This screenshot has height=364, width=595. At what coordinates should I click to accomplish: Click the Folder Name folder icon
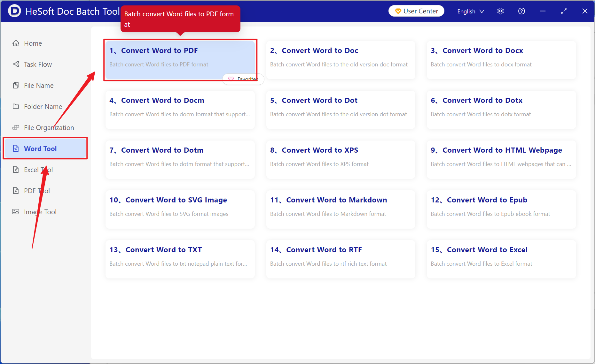click(x=16, y=106)
